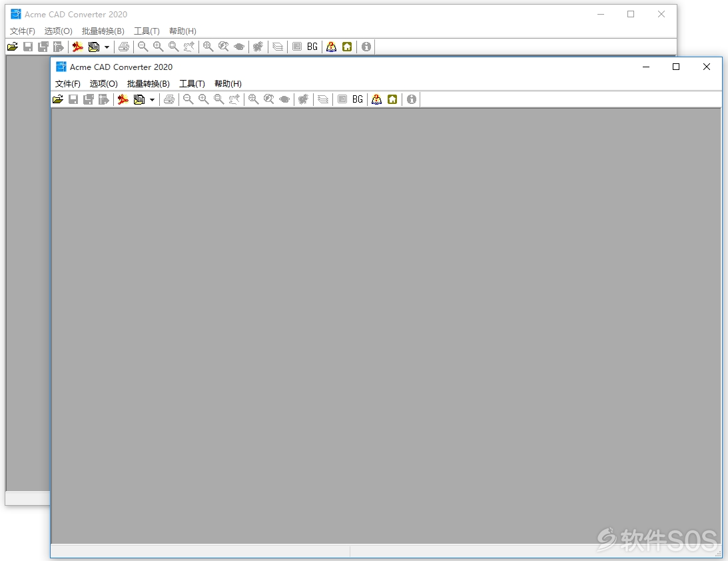Click the save all icon in front window
Viewport: 728px width, 561px height.
tap(88, 99)
